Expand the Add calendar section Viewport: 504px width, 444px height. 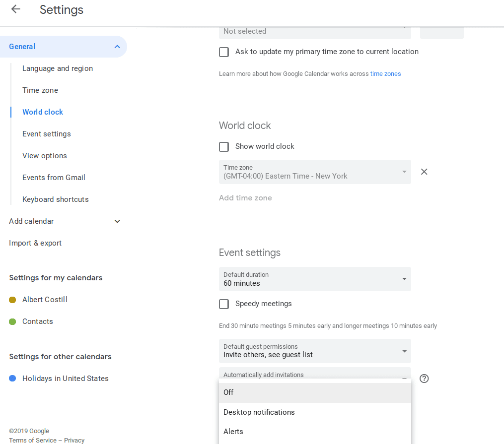(117, 221)
